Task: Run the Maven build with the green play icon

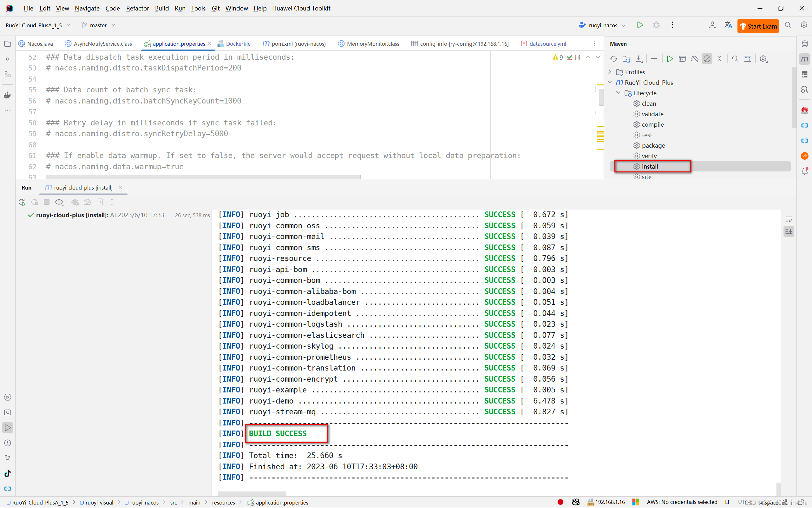Action: pos(670,59)
